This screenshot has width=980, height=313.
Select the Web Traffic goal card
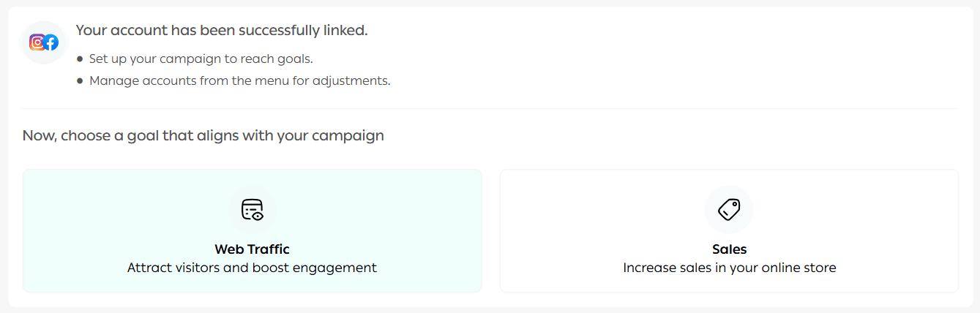click(253, 230)
